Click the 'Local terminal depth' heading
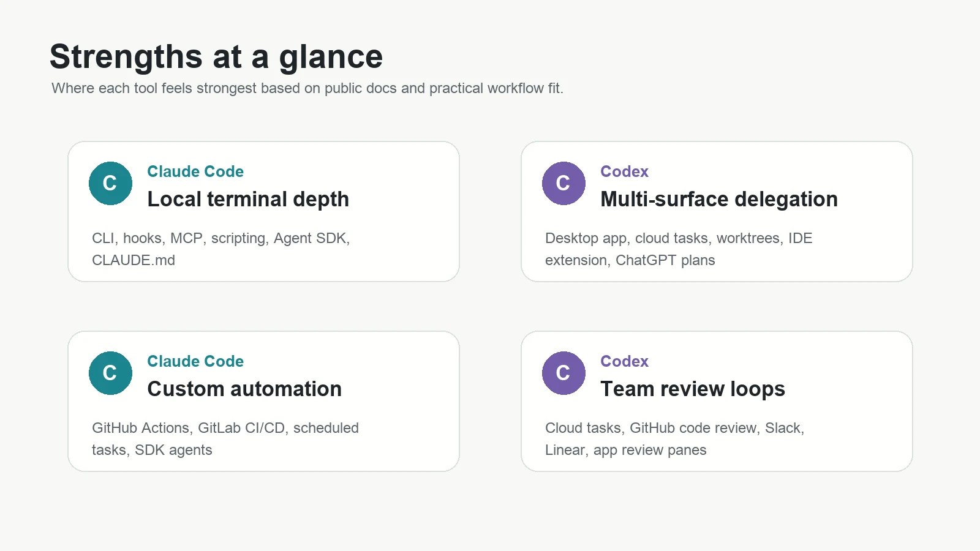 pyautogui.click(x=248, y=199)
